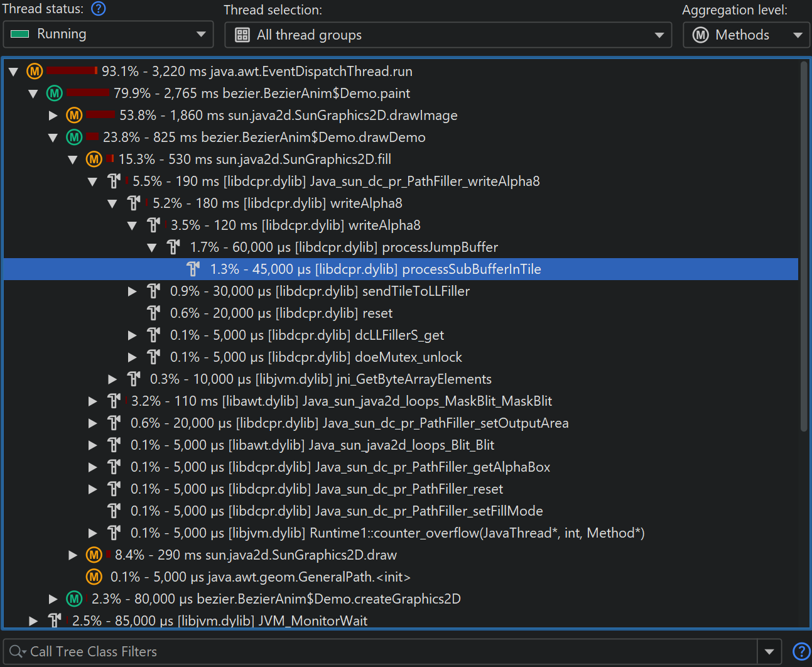Expand the SunGraphics2D.draw node
Viewport: 812px width, 667px height.
73,555
